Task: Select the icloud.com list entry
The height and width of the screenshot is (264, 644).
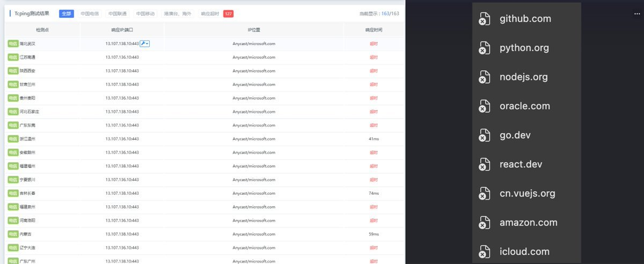Action: click(524, 251)
